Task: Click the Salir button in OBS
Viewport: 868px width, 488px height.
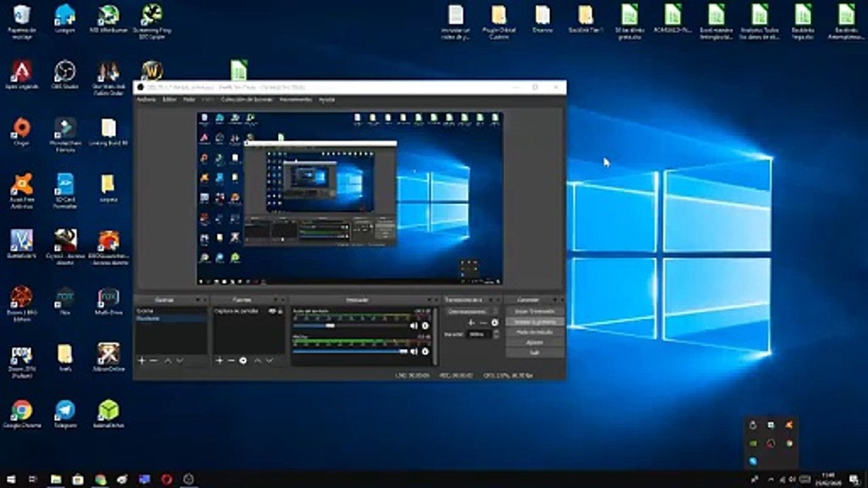Action: [534, 352]
